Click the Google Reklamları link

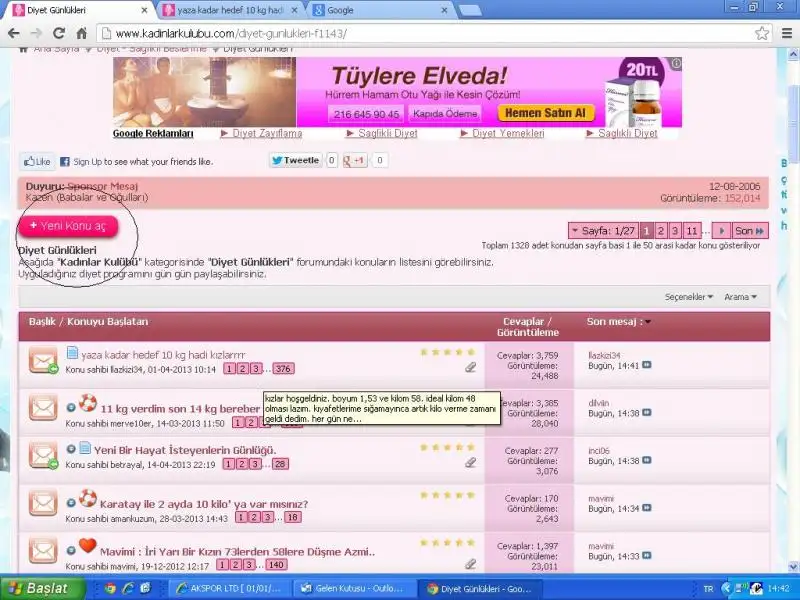pyautogui.click(x=153, y=134)
